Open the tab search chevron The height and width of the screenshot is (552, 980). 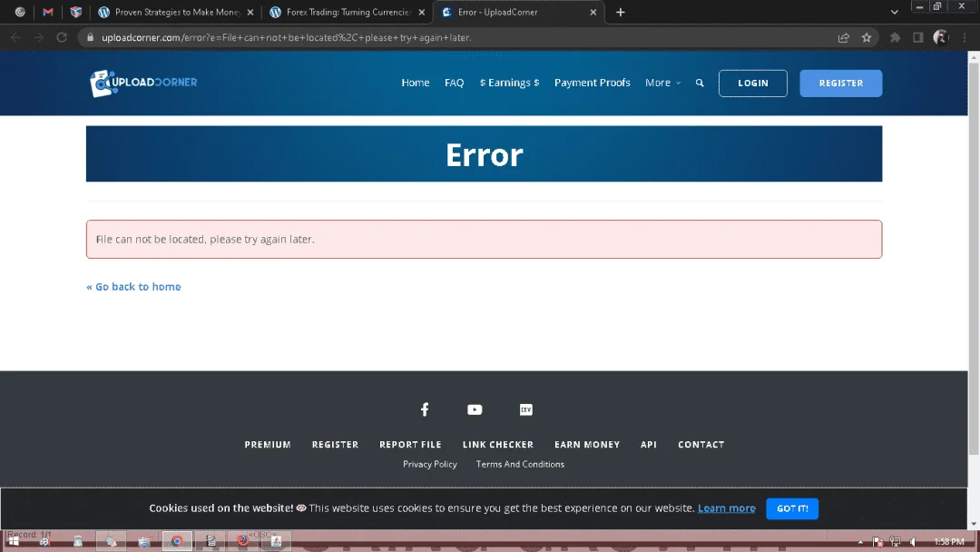(x=895, y=12)
